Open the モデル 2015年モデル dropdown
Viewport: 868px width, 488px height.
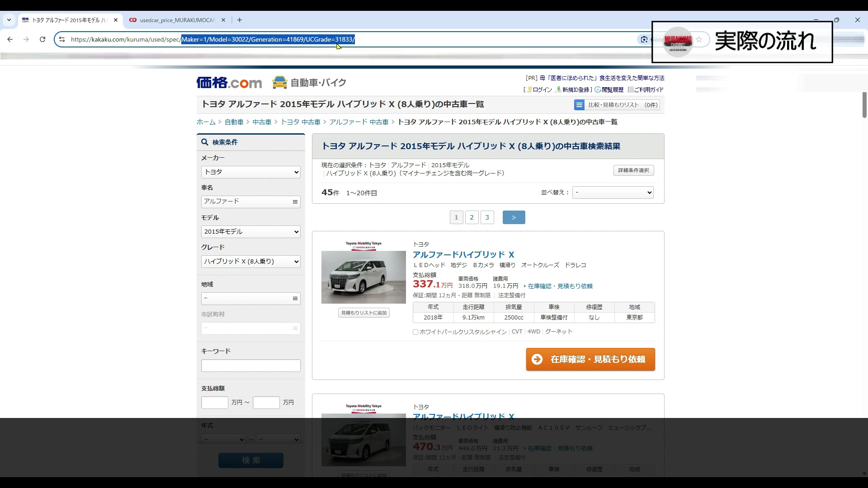[x=251, y=232]
